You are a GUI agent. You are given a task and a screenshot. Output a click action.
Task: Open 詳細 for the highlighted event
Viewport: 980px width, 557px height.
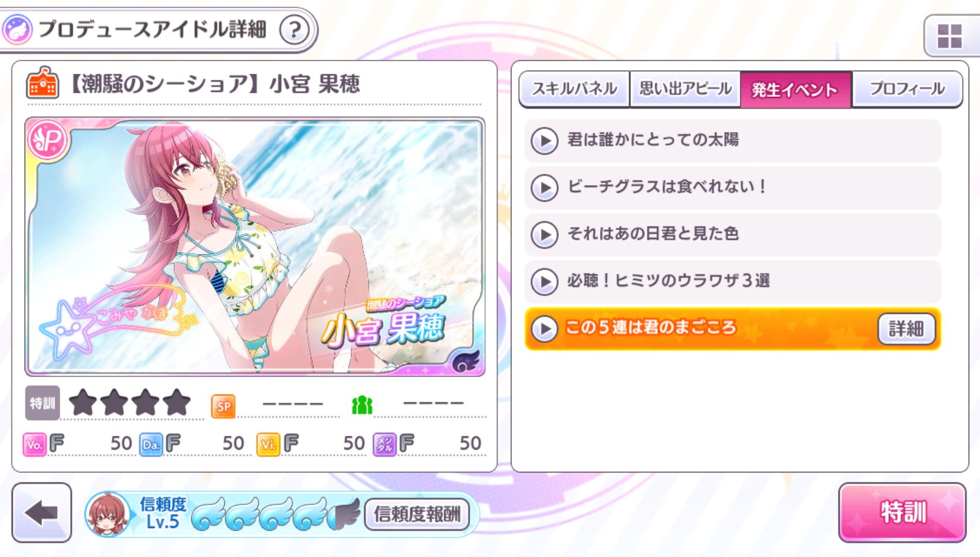(x=906, y=329)
